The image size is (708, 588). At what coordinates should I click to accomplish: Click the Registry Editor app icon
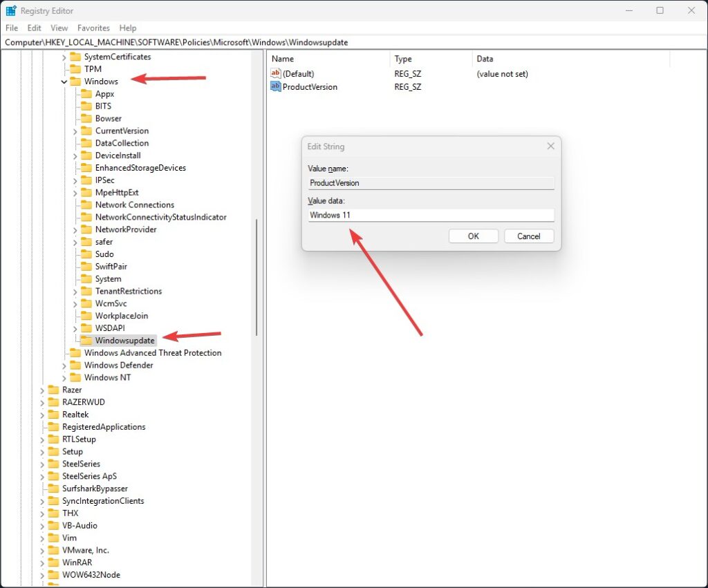tap(11, 10)
